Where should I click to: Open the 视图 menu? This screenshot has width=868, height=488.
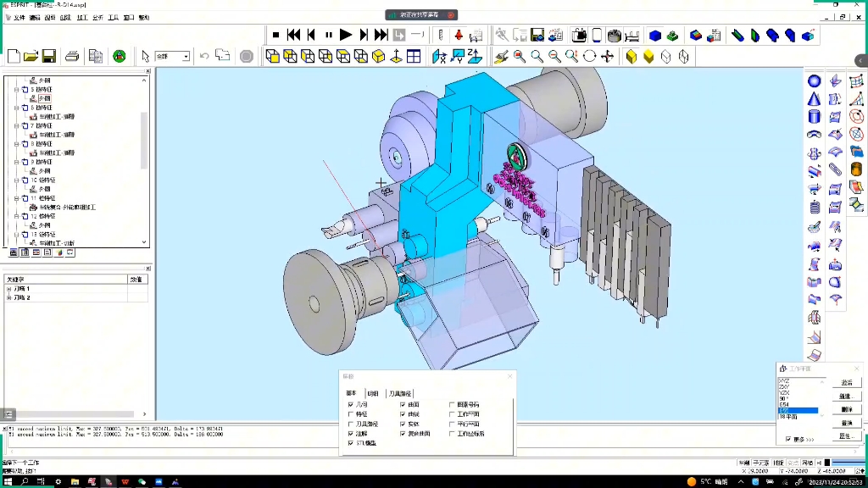pos(50,18)
